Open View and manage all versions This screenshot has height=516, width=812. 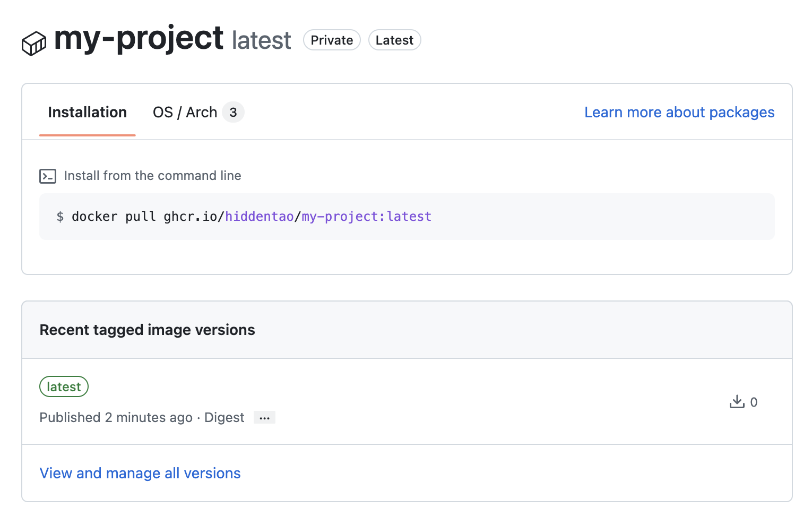click(x=140, y=473)
